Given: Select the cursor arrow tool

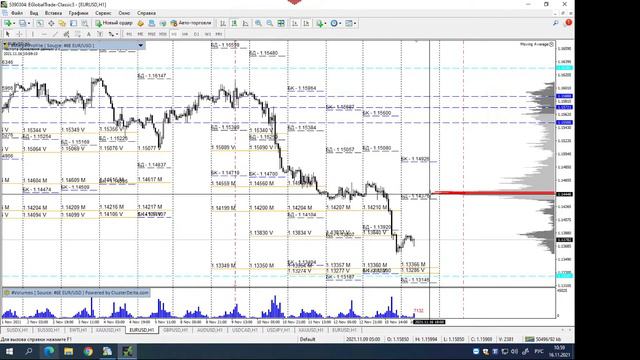Looking at the screenshot, I should [x=7, y=34].
